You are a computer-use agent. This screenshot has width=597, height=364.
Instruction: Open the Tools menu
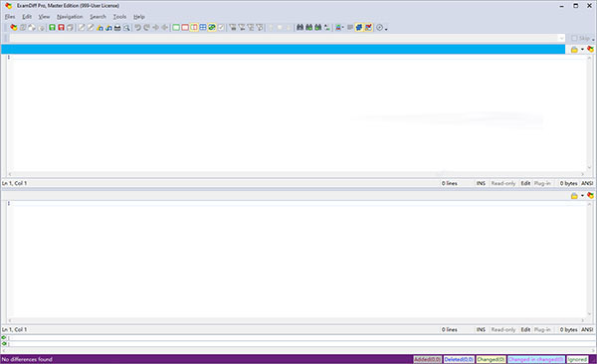(119, 17)
